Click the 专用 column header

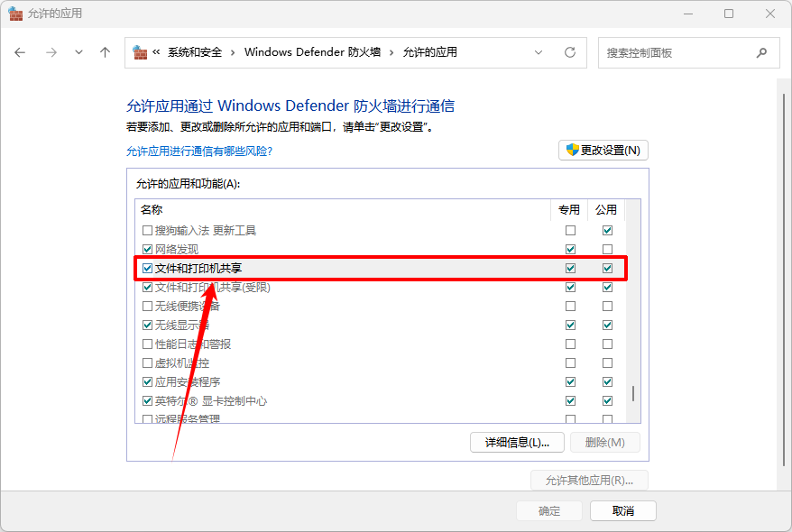(x=569, y=209)
